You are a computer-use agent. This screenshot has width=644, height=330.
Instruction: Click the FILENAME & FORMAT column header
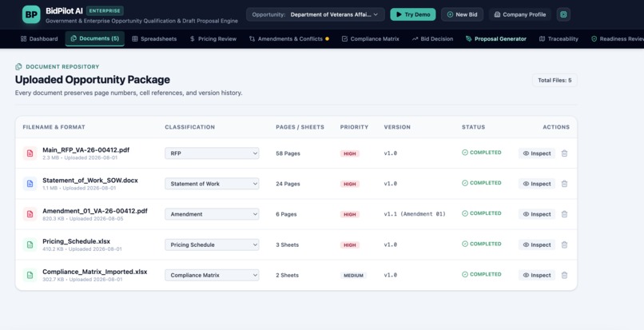[54, 127]
